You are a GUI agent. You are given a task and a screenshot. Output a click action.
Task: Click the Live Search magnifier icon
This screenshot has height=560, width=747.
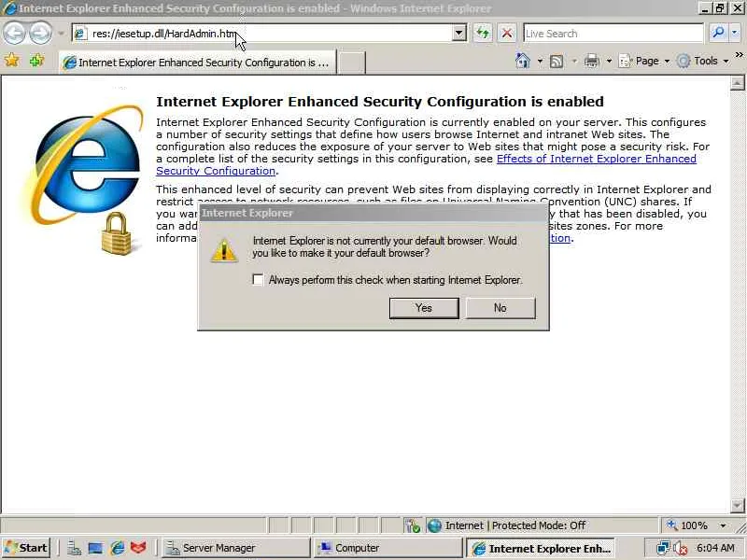point(718,33)
